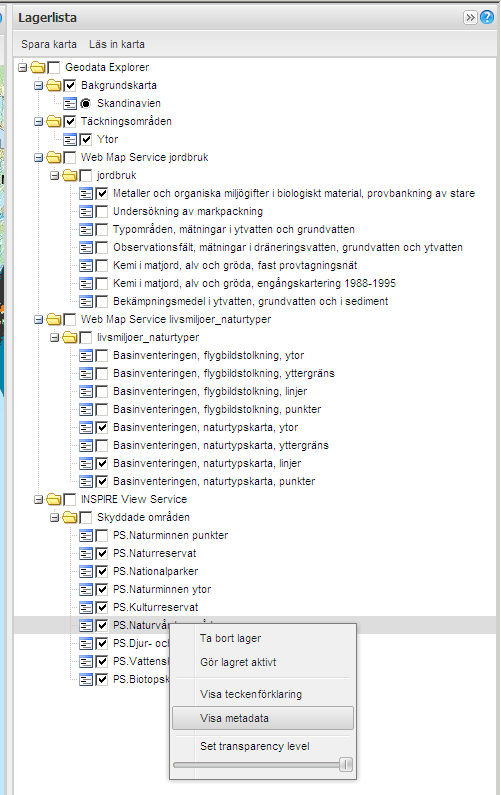This screenshot has height=795, width=501.
Task: Select Basinventeringen, naturtypskarta, linjer row text
Action: tap(207, 463)
